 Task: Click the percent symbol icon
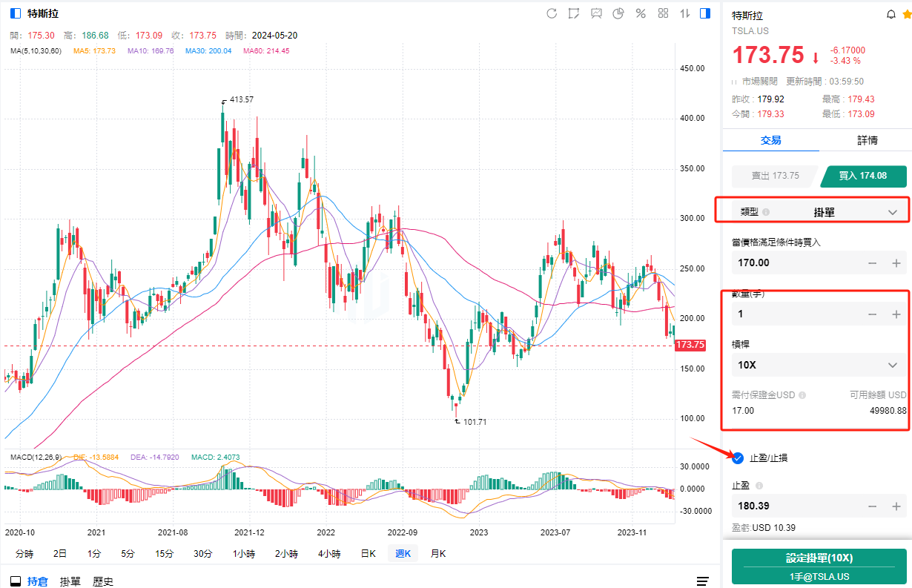coord(641,13)
